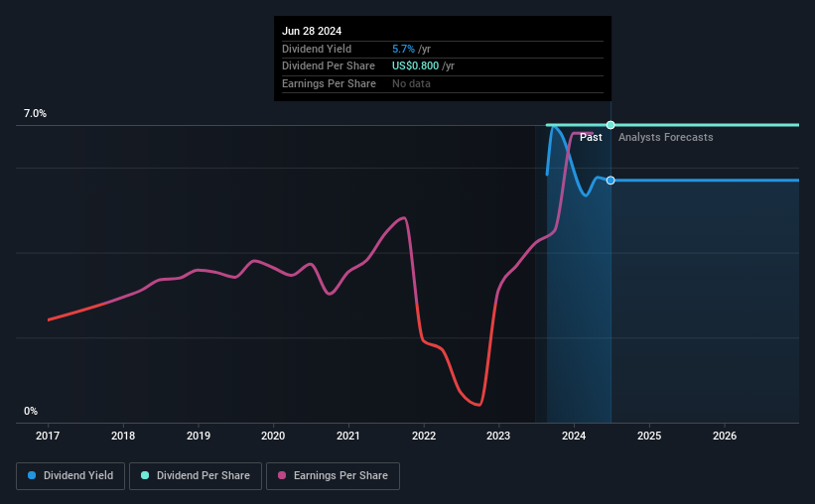The width and height of the screenshot is (815, 504).
Task: Click the teal Dividend Per Share legend dot
Action: 145,475
